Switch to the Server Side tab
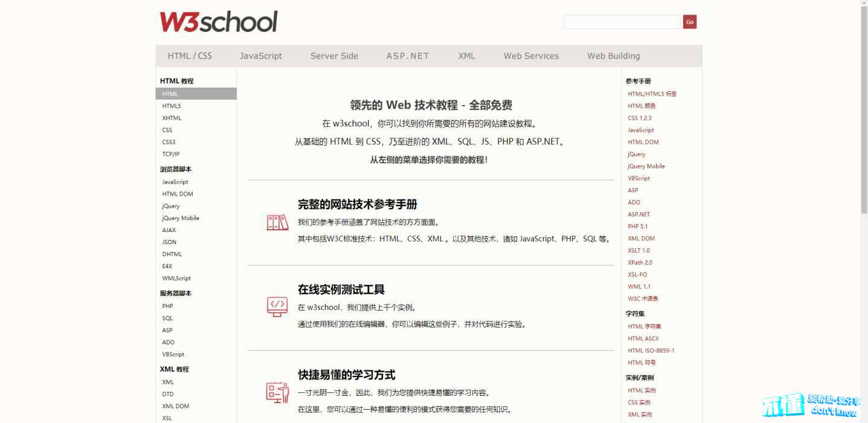Screen dimensions: 868x423 (x=334, y=56)
